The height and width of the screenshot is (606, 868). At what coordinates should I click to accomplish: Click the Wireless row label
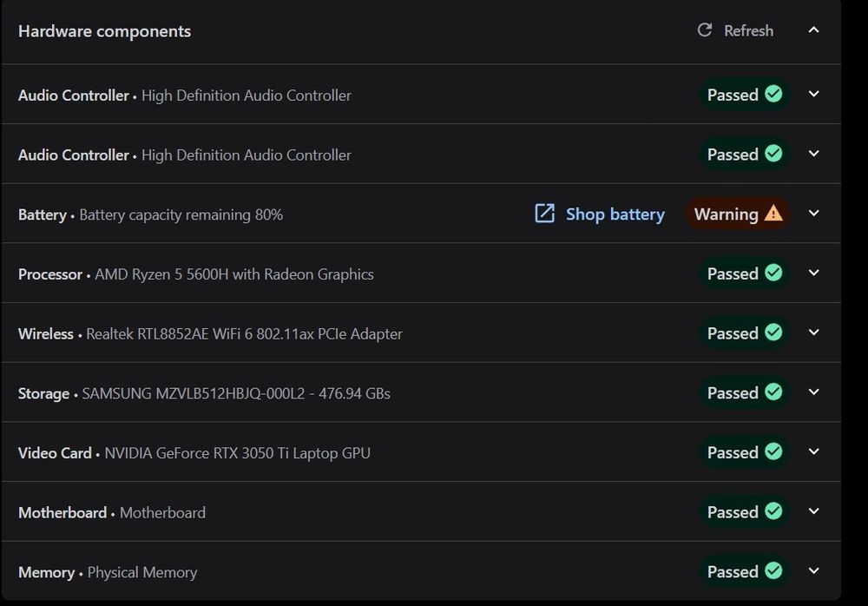(46, 334)
